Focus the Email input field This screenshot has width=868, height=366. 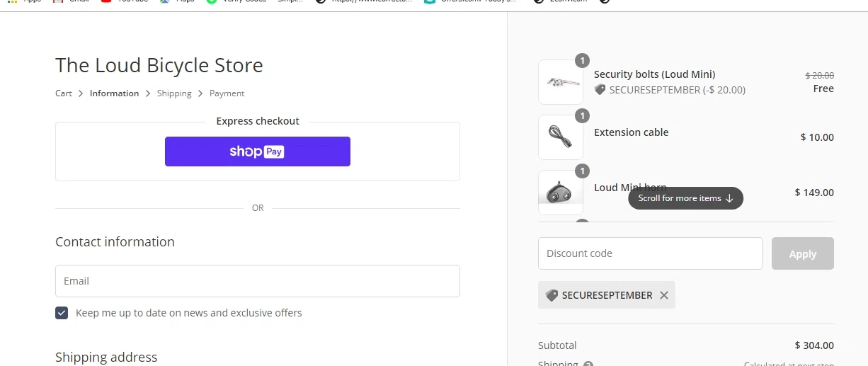coord(258,281)
